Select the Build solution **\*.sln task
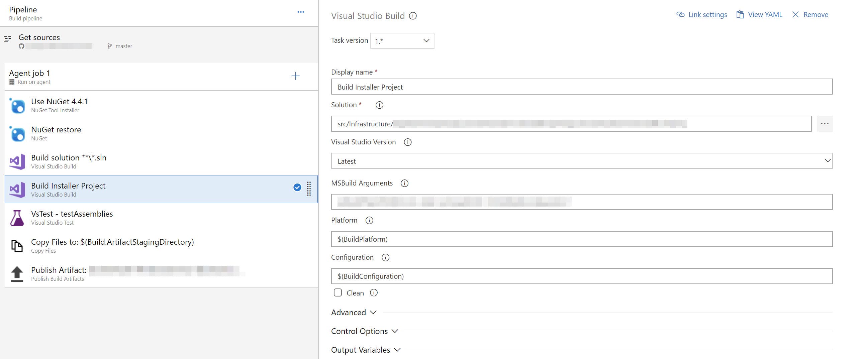Image resolution: width=868 pixels, height=359 pixels. click(x=162, y=162)
